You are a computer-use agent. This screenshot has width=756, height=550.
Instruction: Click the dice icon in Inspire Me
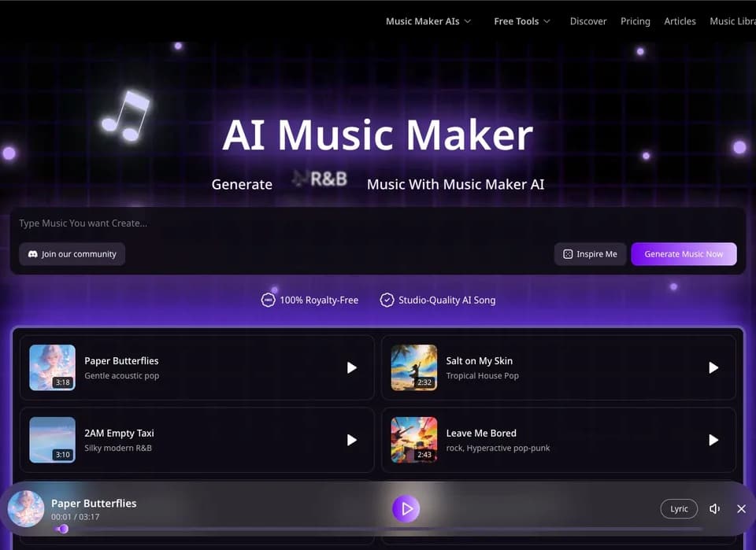pyautogui.click(x=568, y=254)
